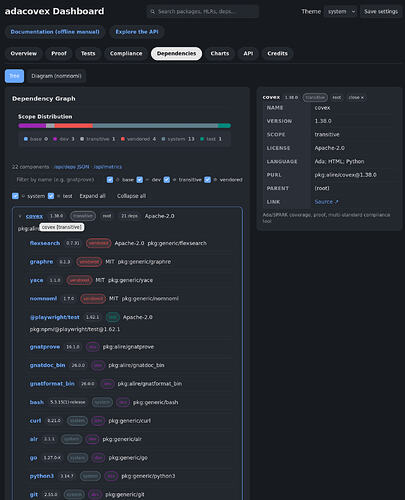Select the yace dependency
The width and height of the screenshot is (405, 500).
pos(36,280)
